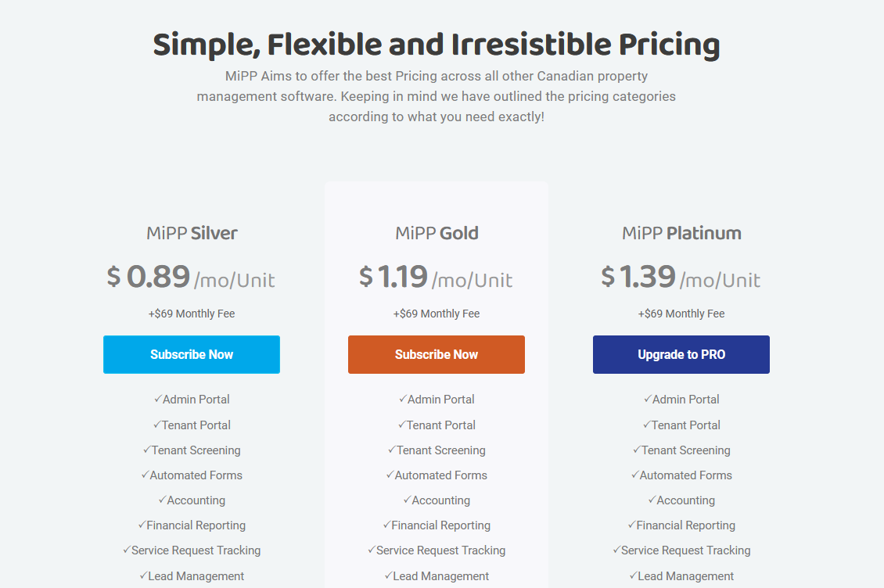Click Upgrade to PRO for Platinum

tap(681, 354)
